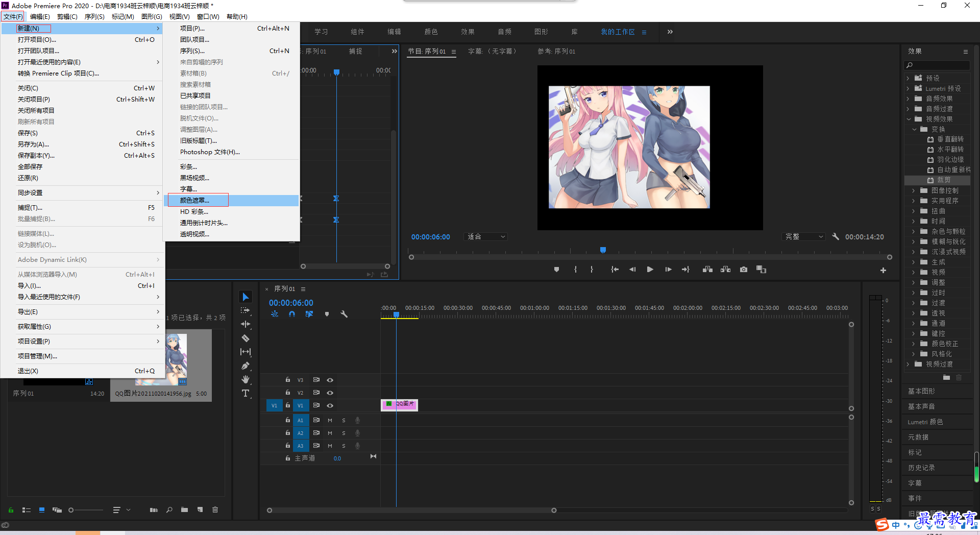
Task: Switch to the 效果 workspace tab
Action: (468, 32)
